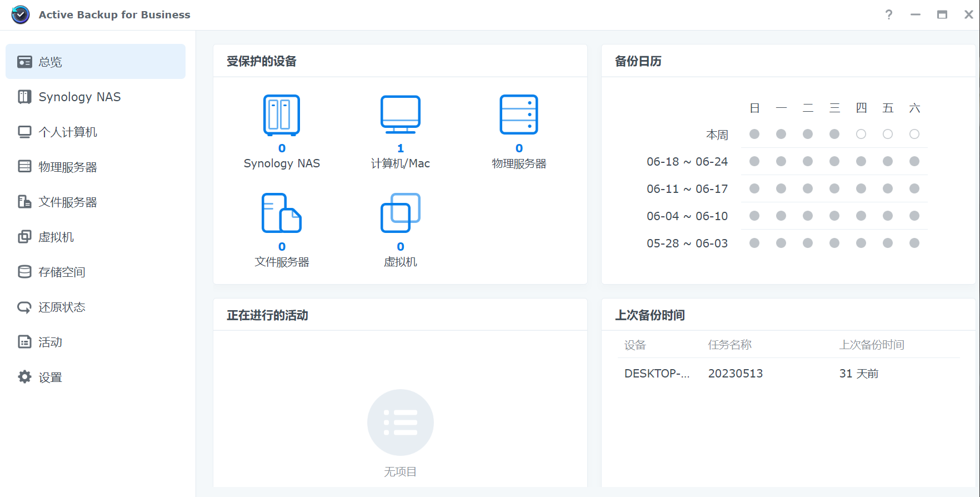Open 设置 in the sidebar
Viewport: 980px width, 497px height.
(x=96, y=377)
